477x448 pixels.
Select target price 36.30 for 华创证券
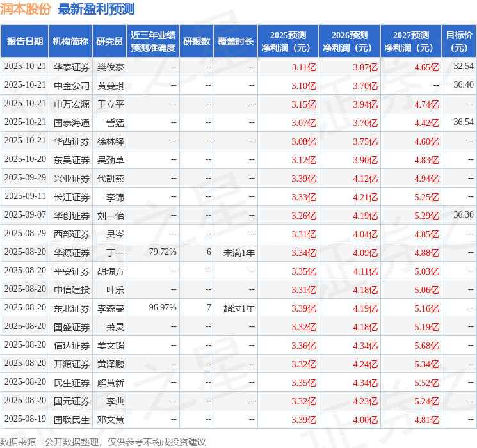point(464,215)
